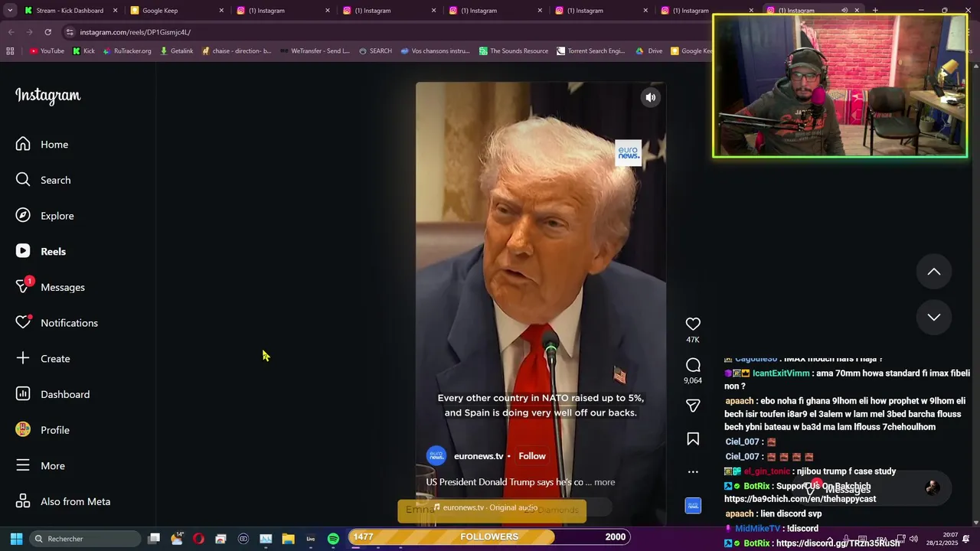
Task: Open the Torrent Search Engine bookmark
Action: click(591, 51)
